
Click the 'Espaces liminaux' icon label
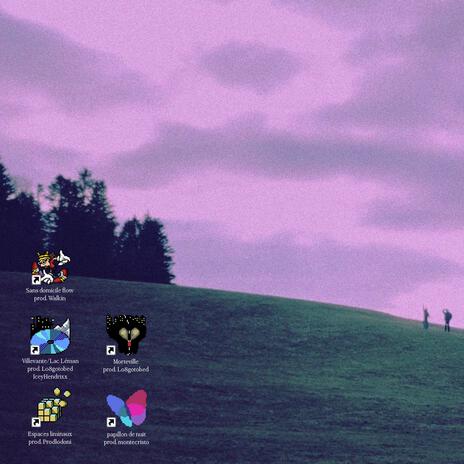[x=50, y=434]
